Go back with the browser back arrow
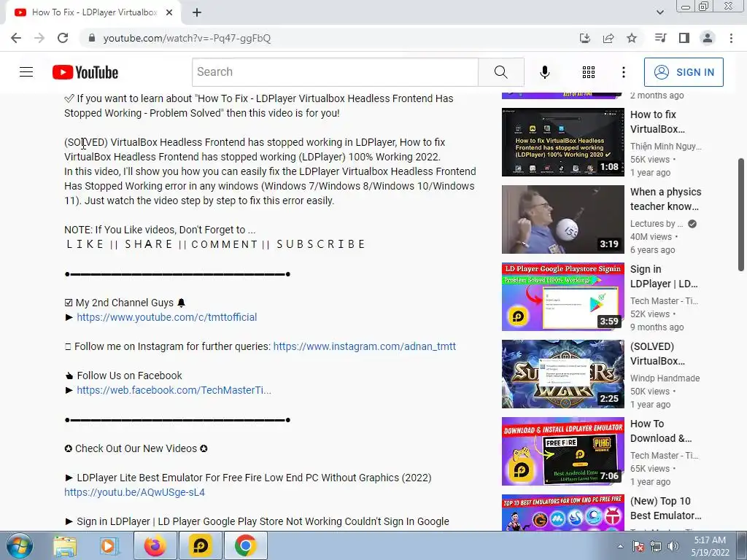Viewport: 747px width, 560px height. coord(16,38)
